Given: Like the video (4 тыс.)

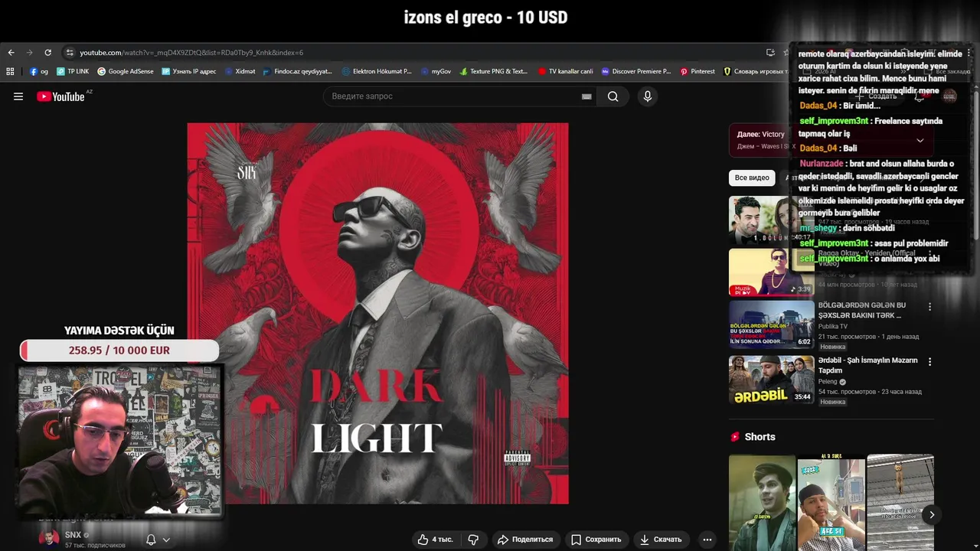Looking at the screenshot, I should pos(435,540).
